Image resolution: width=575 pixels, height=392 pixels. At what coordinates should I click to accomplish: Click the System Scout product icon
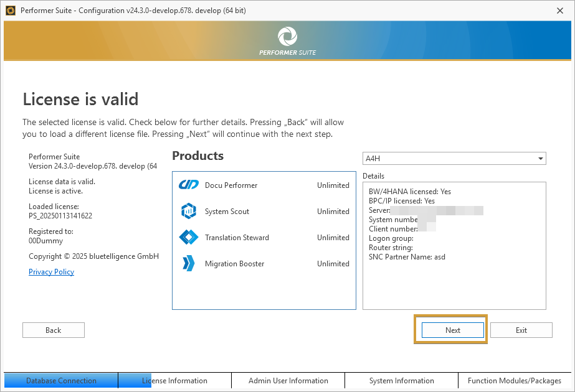tap(188, 211)
